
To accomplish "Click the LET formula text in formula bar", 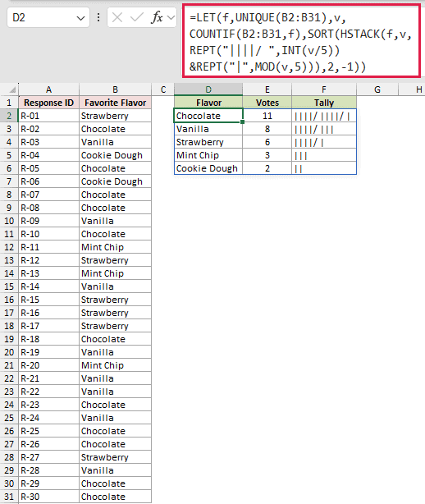I will pos(300,42).
